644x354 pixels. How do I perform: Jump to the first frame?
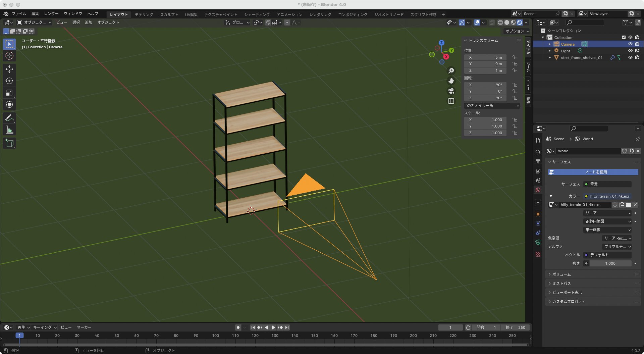point(253,327)
